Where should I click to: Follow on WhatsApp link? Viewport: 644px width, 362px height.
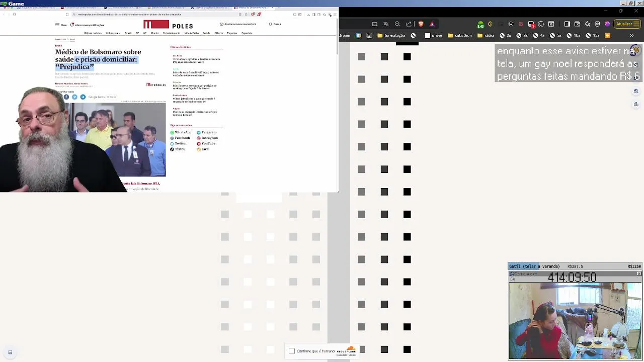(181, 132)
